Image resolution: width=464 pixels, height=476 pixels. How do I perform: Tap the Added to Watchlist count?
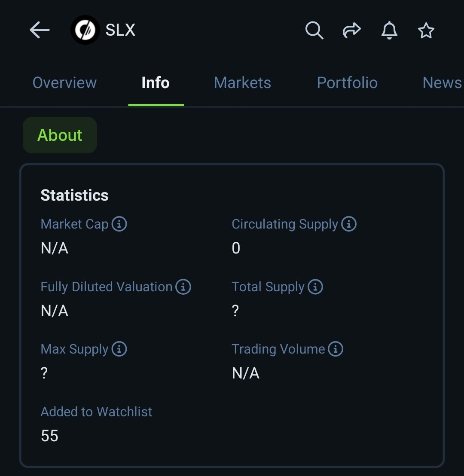click(49, 436)
